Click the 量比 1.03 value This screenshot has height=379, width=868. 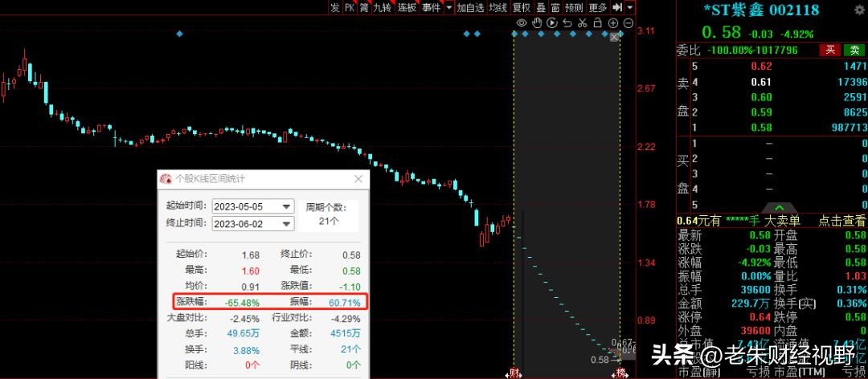[x=856, y=276]
